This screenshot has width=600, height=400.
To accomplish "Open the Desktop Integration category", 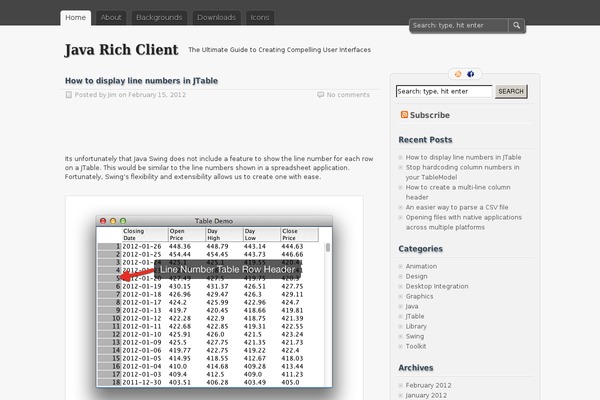I will (x=437, y=286).
